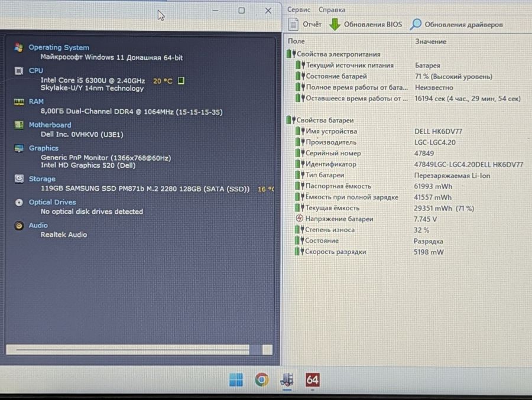Screen dimensions: 532x400
Task: Click the Значение column header
Action: 430,41
